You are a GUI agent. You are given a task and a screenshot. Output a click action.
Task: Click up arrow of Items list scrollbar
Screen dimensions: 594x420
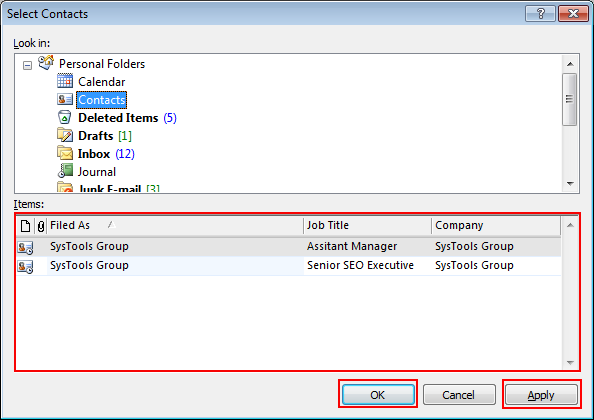point(570,225)
